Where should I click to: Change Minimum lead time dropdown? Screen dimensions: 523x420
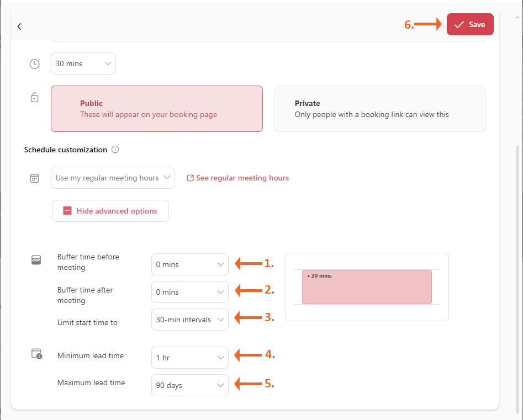pyautogui.click(x=189, y=358)
